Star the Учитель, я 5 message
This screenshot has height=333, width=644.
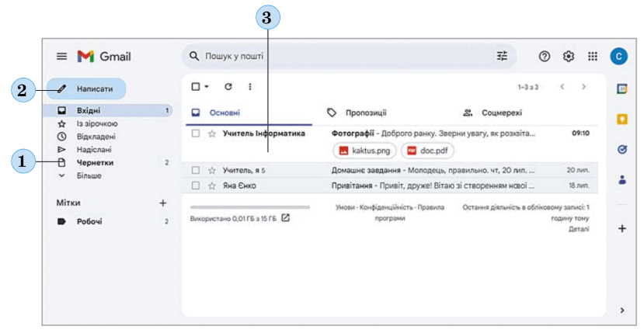tap(212, 170)
